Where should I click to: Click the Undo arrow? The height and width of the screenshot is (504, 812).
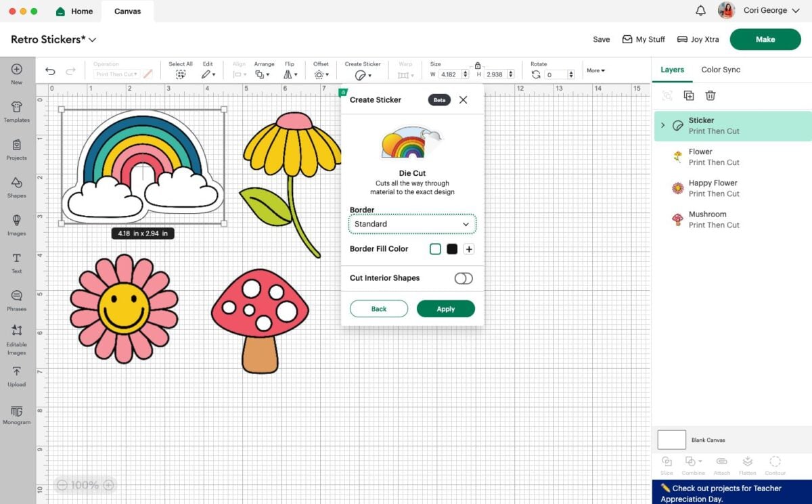[x=50, y=71]
